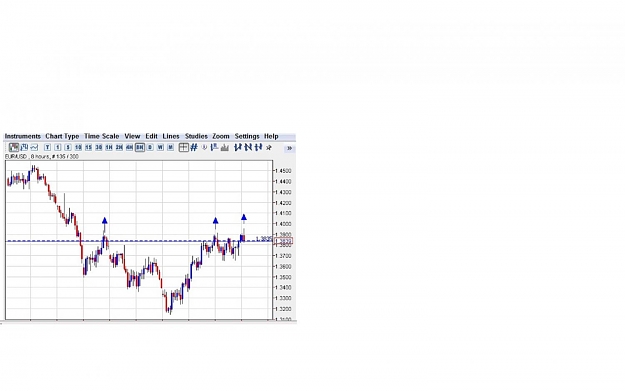Select the 8H time scale button

point(140,147)
